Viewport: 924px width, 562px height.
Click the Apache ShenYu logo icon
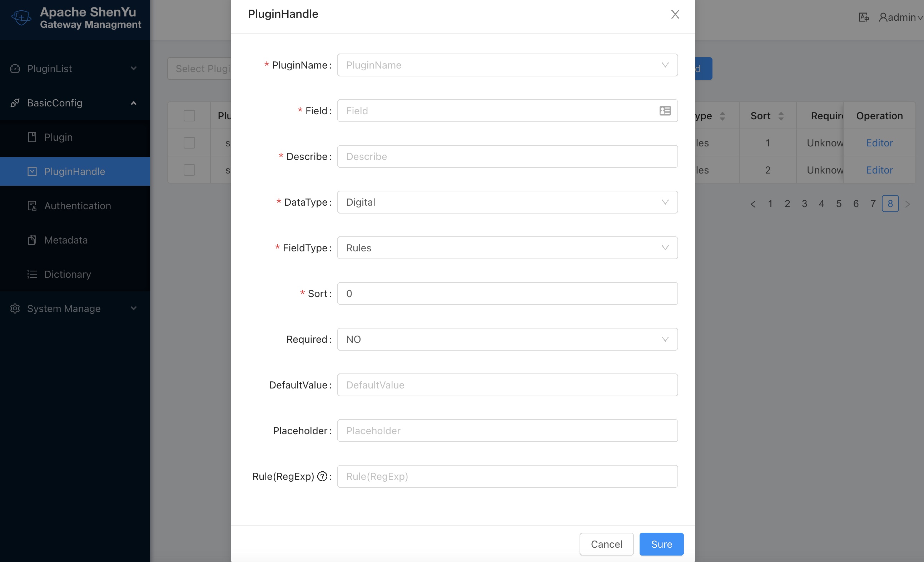[21, 17]
